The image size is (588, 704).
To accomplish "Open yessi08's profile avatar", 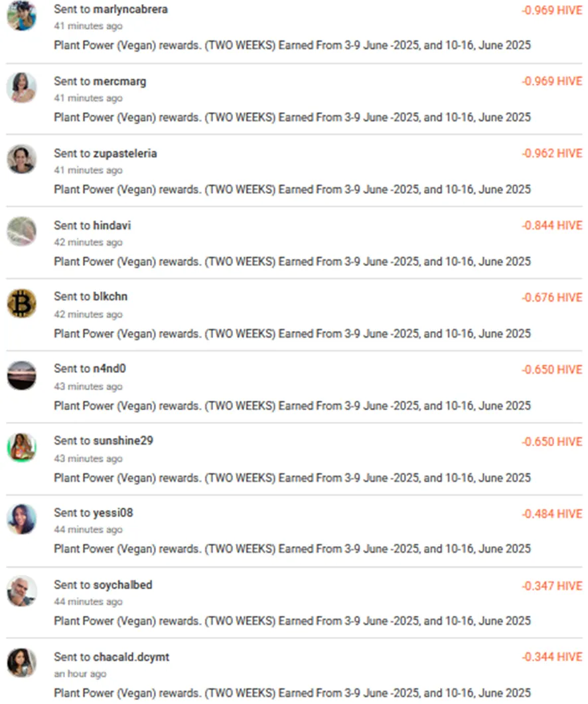I will [21, 519].
